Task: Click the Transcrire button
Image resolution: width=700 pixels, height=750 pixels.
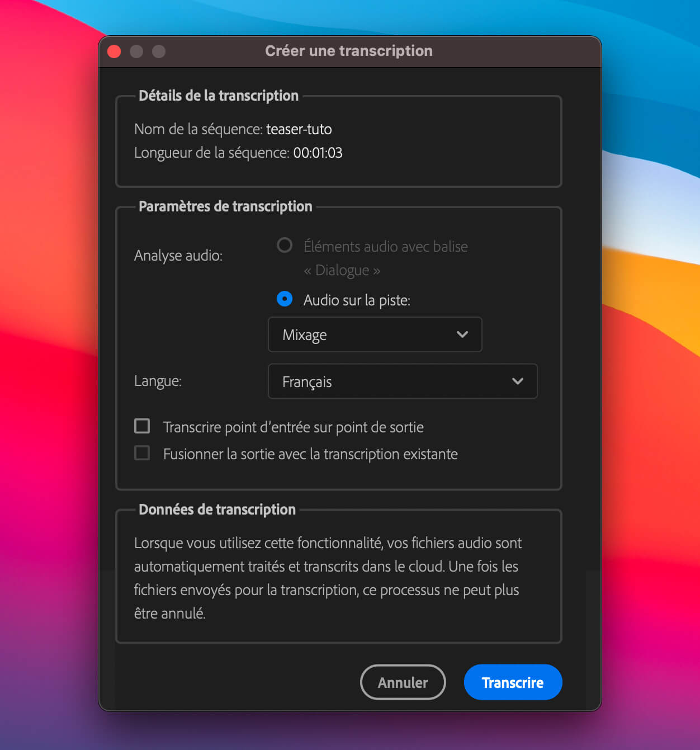Action: (513, 682)
